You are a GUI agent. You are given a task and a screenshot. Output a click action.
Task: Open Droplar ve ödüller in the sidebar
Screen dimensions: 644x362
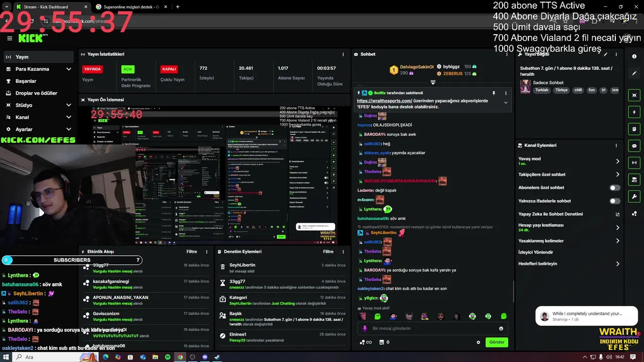(38, 93)
